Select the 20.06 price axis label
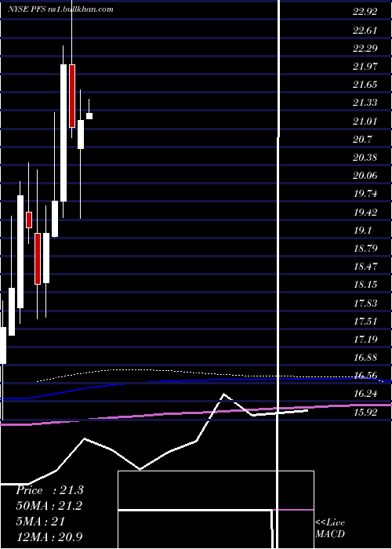392x549 pixels. pyautogui.click(x=365, y=176)
